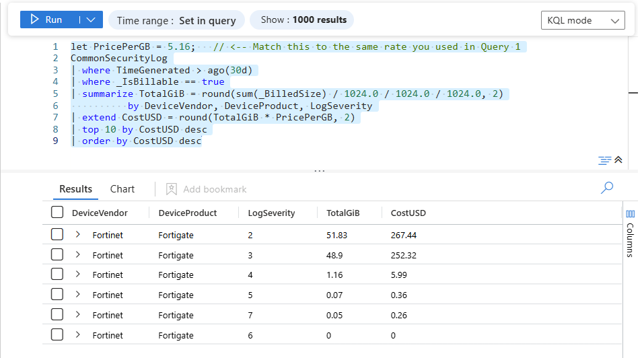Open the Run button split dropdown arrow

point(91,20)
